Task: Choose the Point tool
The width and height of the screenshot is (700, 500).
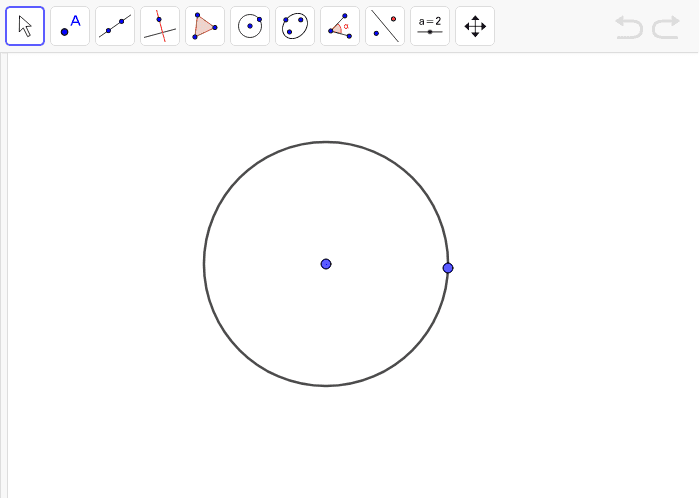Action: point(70,26)
